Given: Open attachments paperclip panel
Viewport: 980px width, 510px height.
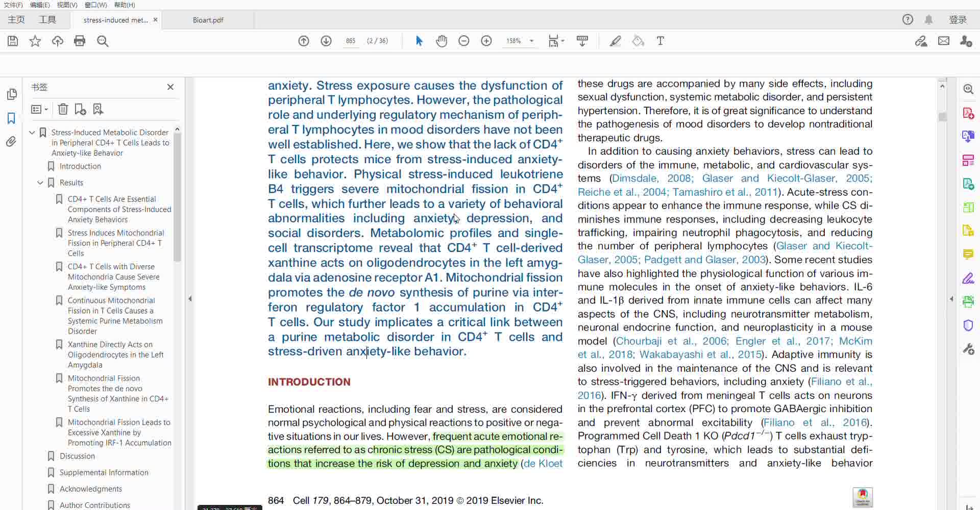Looking at the screenshot, I should coord(11,142).
